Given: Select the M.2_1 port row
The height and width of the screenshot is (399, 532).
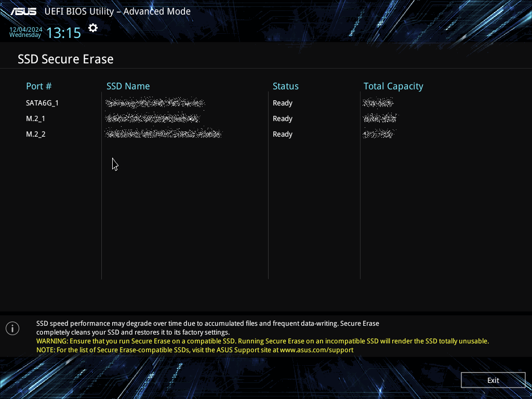Looking at the screenshot, I should point(36,118).
